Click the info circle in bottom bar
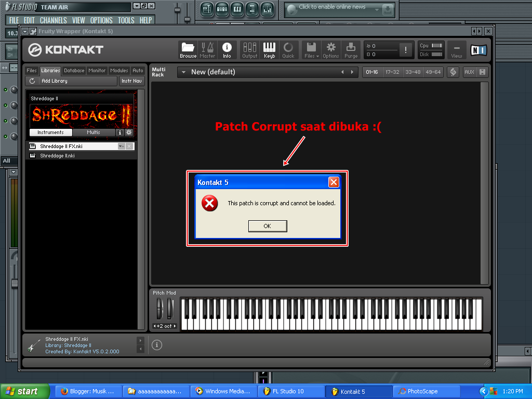 click(157, 345)
